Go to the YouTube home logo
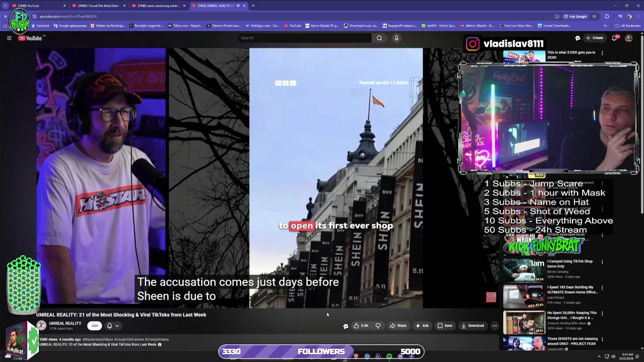 pos(30,38)
